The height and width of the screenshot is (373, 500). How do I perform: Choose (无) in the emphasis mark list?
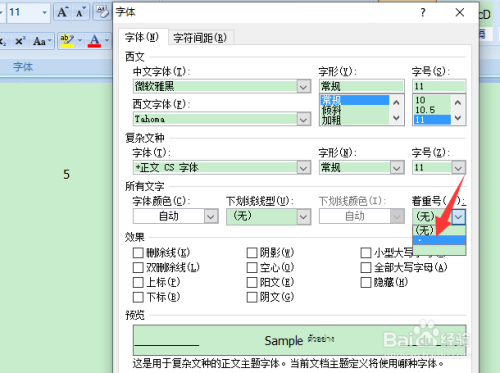pyautogui.click(x=439, y=230)
